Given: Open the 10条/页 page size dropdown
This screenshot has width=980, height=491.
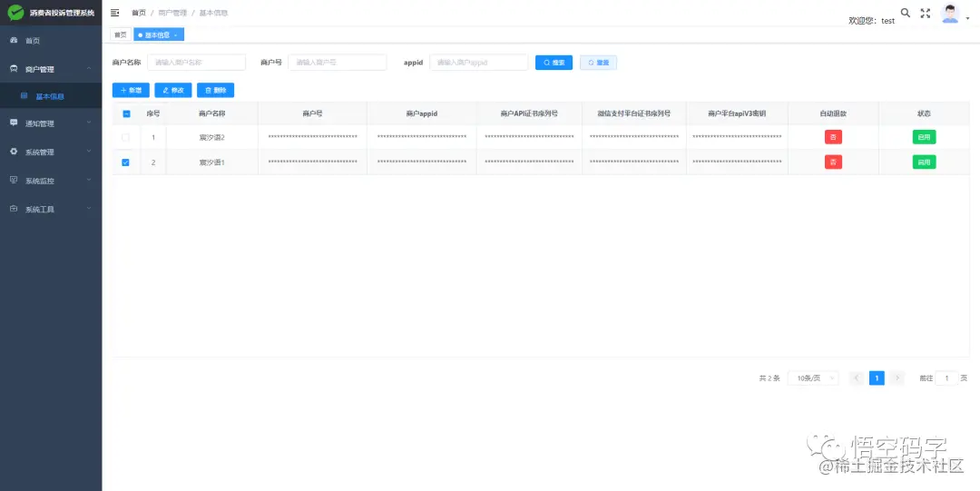Looking at the screenshot, I should pos(813,378).
